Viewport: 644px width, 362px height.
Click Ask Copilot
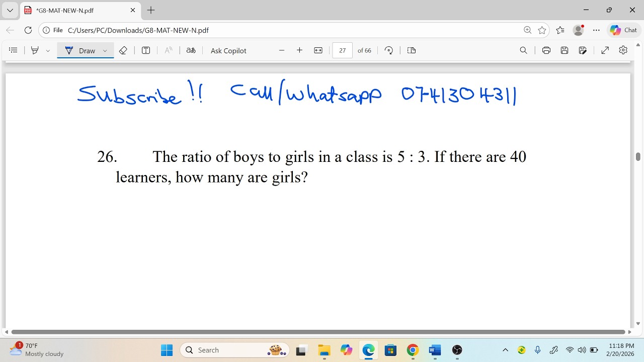(x=228, y=51)
